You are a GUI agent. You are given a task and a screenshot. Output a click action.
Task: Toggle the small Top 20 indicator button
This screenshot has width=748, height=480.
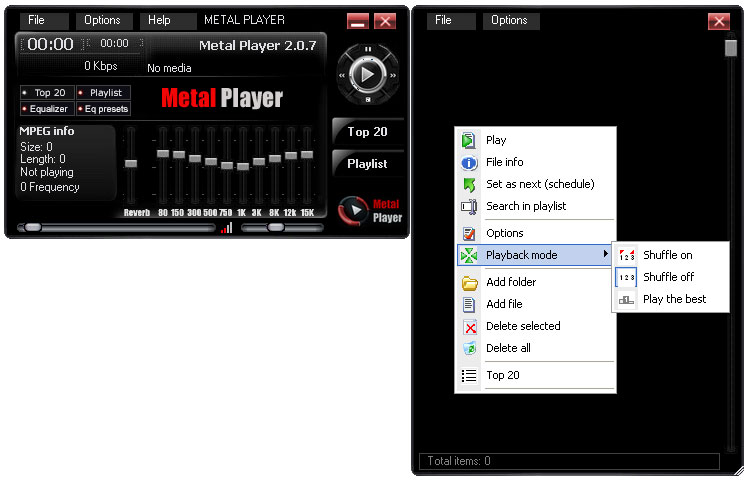tap(47, 93)
